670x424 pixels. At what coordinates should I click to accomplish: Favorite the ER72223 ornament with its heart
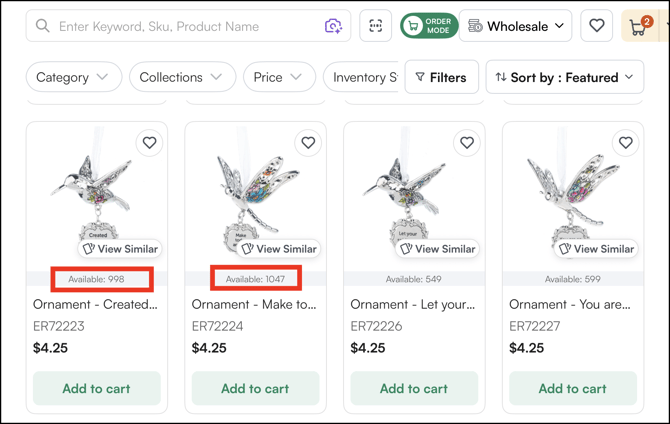pos(149,143)
